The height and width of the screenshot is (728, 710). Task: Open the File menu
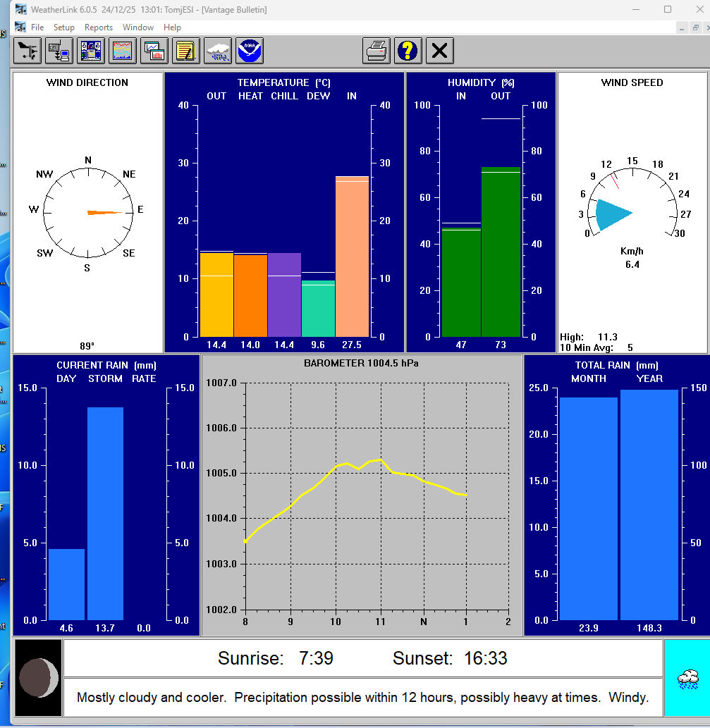pyautogui.click(x=37, y=27)
